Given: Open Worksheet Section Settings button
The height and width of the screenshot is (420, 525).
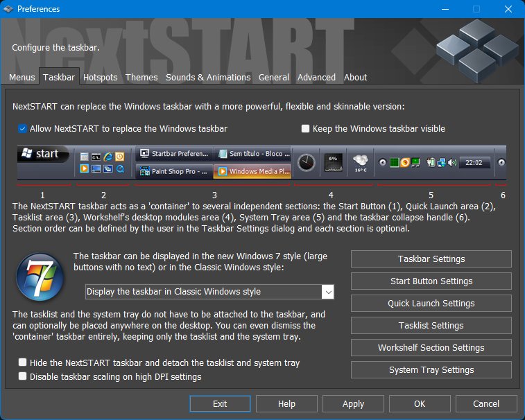Looking at the screenshot, I should point(431,347).
